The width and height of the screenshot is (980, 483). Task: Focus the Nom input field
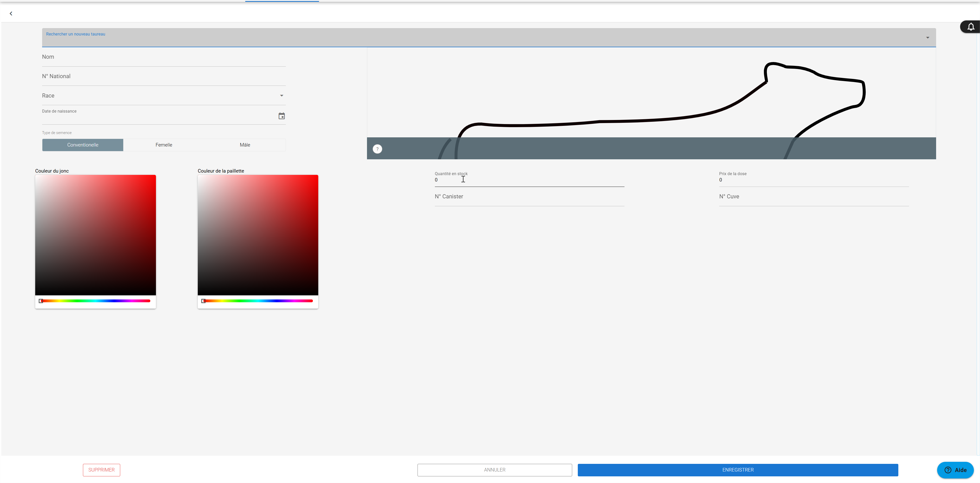164,57
